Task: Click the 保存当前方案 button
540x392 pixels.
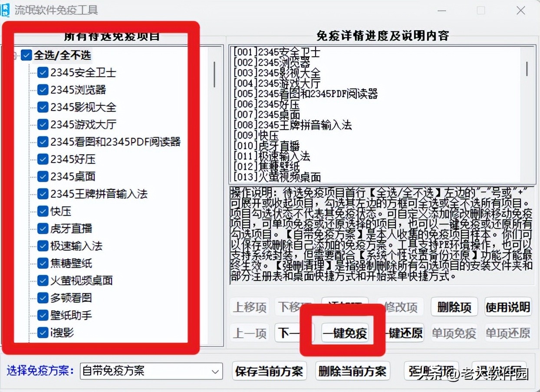Action: [x=269, y=371]
